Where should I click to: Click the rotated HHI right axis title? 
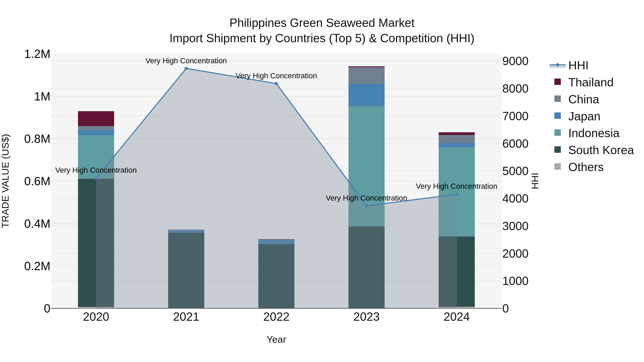coord(535,181)
